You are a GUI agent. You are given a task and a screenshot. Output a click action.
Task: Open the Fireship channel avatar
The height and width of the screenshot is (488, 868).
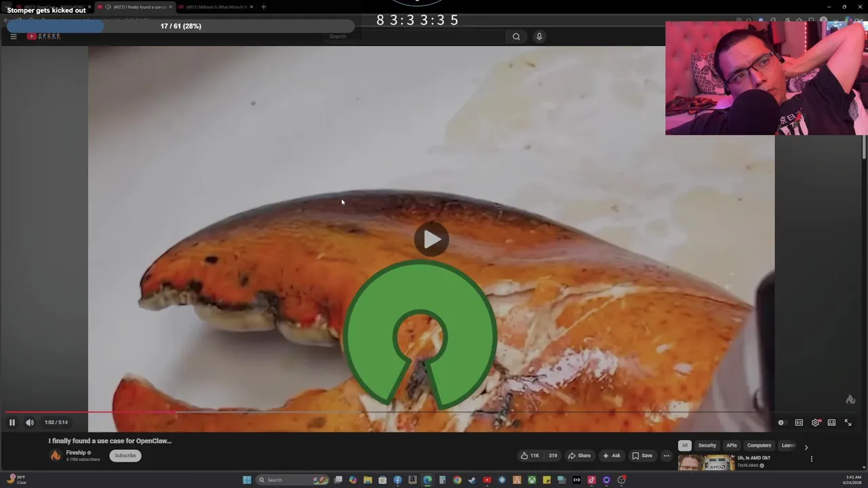(x=56, y=455)
